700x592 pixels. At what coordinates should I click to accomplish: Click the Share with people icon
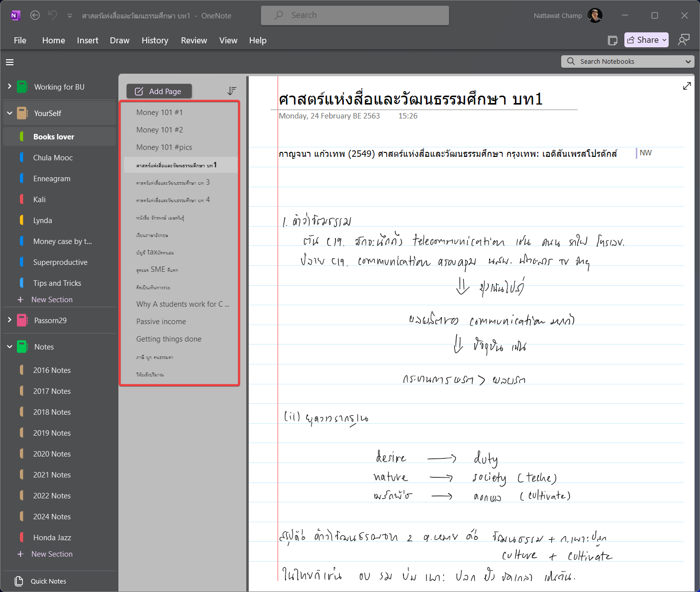pyautogui.click(x=684, y=40)
